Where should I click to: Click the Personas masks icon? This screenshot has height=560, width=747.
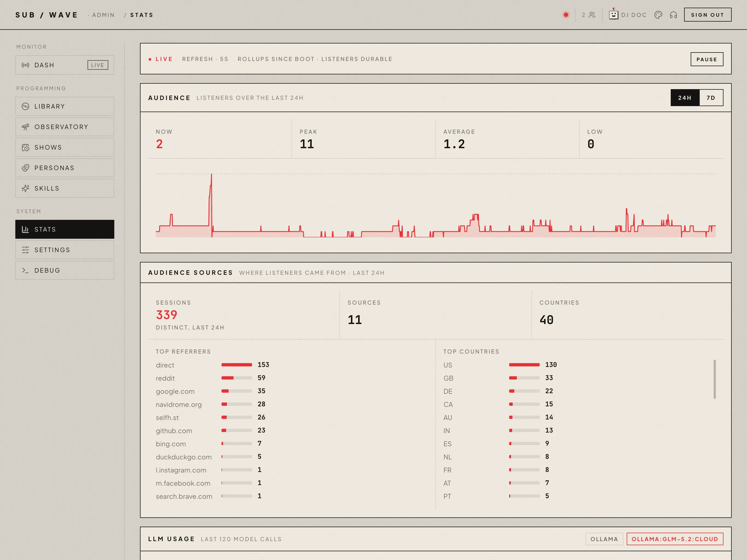[25, 168]
